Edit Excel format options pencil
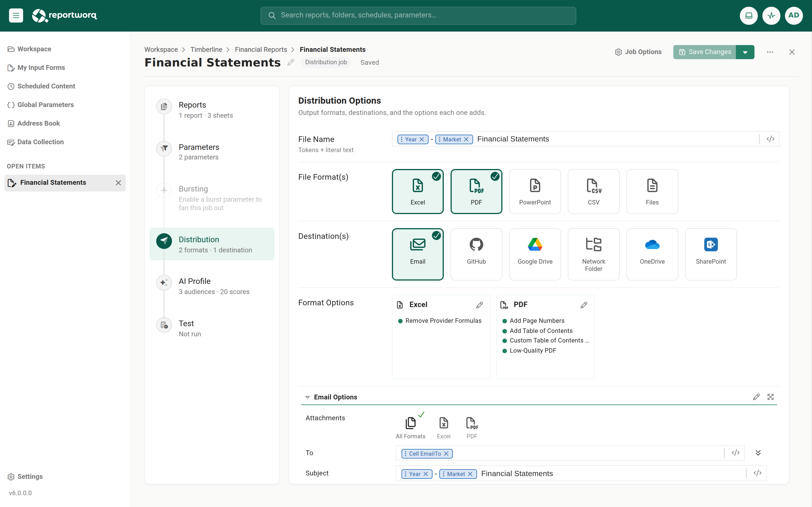The width and height of the screenshot is (812, 507). (x=480, y=305)
